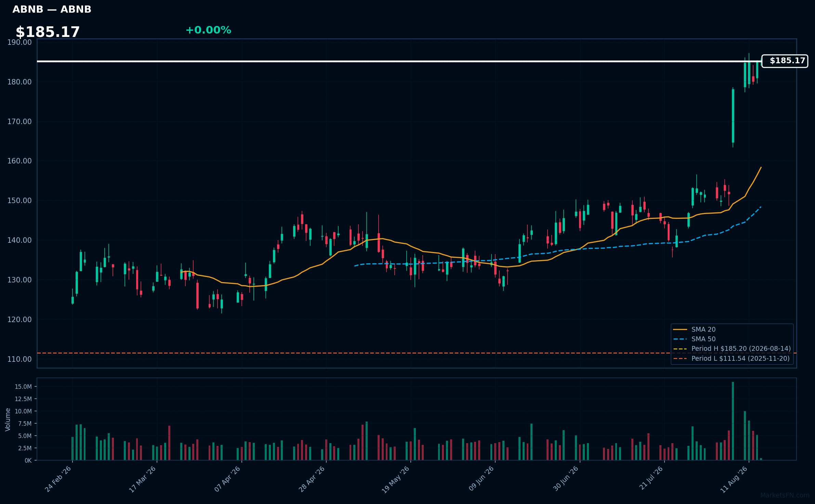This screenshot has height=504, width=815.
Task: Click the vertical Volume axis title
Action: [x=8, y=420]
